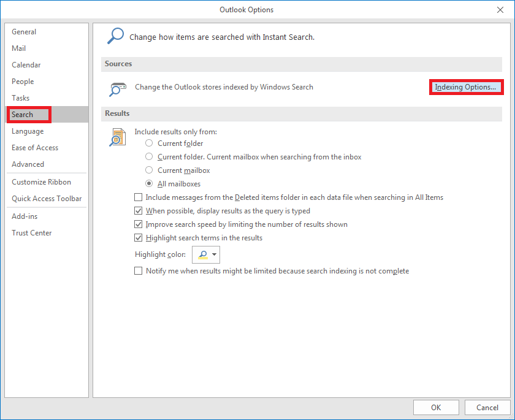The width and height of the screenshot is (515, 420).
Task: Open the Customize Ribbon page
Action: coord(47,182)
